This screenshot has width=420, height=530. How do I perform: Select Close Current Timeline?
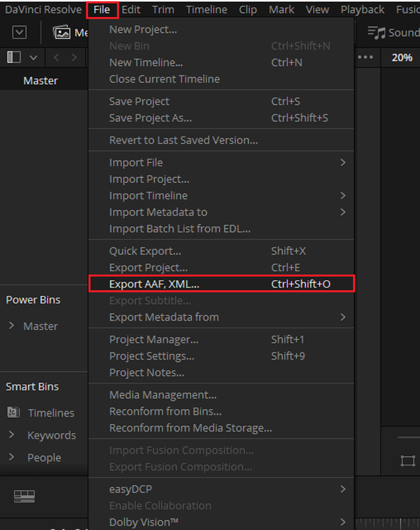click(x=221, y=79)
